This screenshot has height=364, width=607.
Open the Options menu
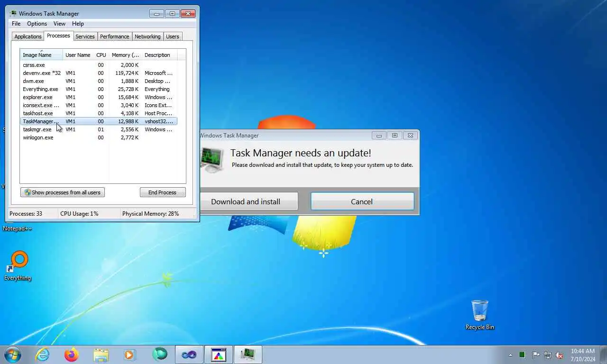coord(37,24)
